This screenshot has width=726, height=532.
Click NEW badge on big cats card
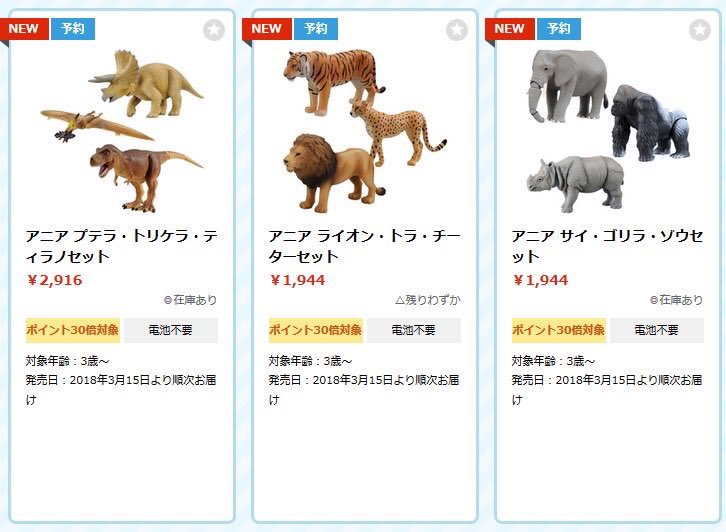coord(267,29)
